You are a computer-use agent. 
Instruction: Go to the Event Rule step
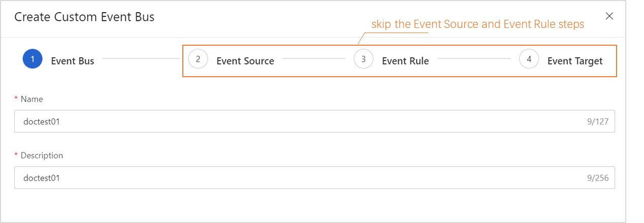[x=405, y=61]
